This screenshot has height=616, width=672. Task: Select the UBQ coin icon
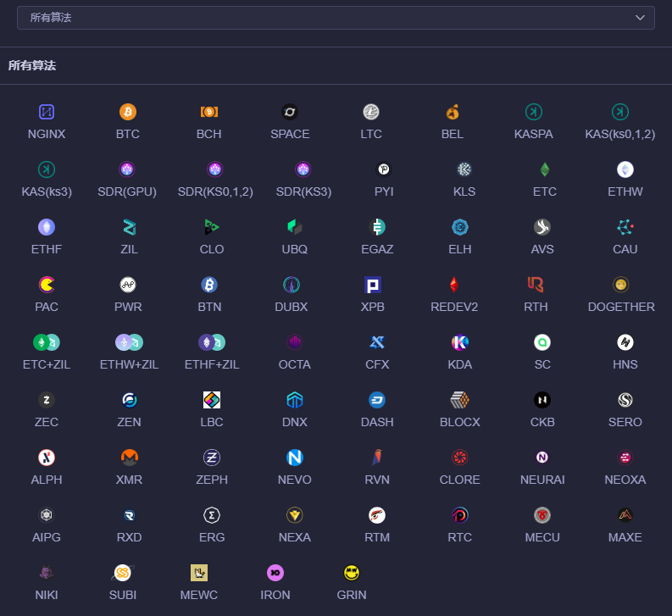point(294,227)
